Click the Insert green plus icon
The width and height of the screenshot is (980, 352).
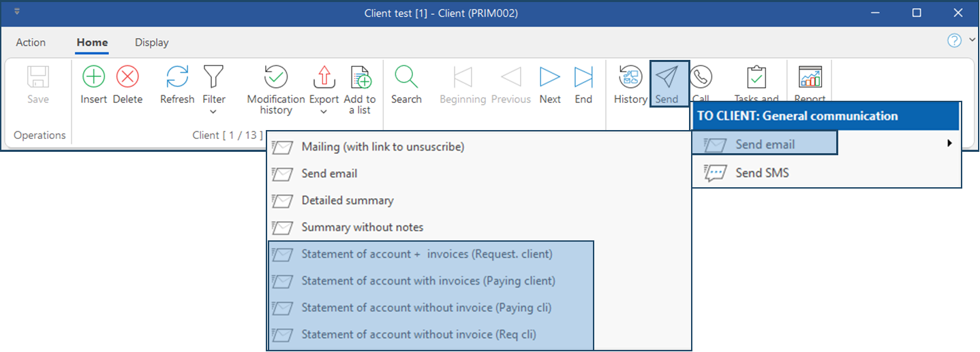[93, 78]
